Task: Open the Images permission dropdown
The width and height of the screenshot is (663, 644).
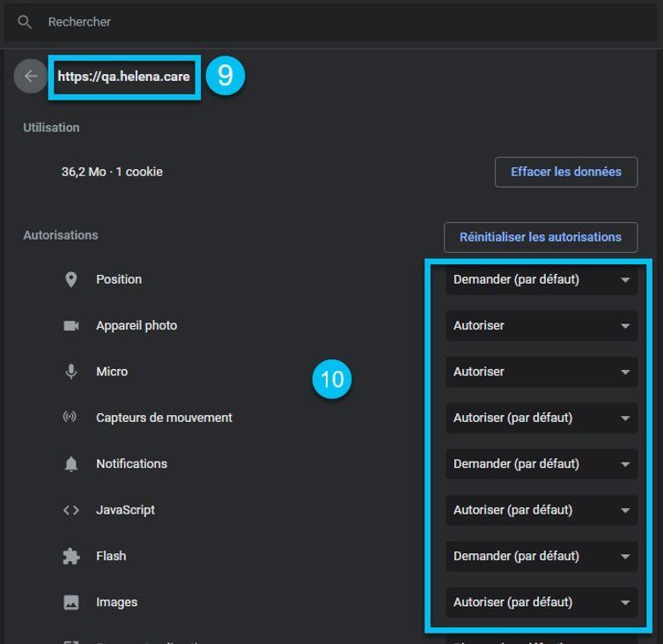Action: click(x=541, y=603)
